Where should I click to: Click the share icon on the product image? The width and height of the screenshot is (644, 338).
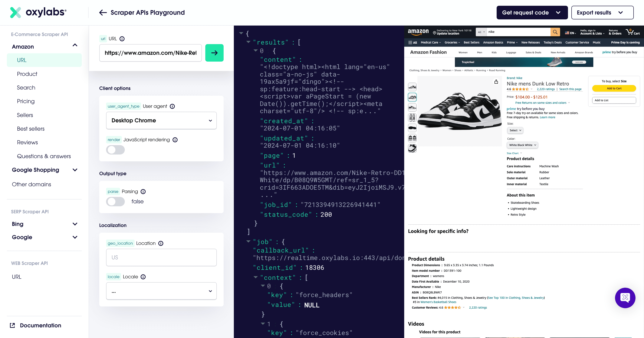pyautogui.click(x=496, y=82)
